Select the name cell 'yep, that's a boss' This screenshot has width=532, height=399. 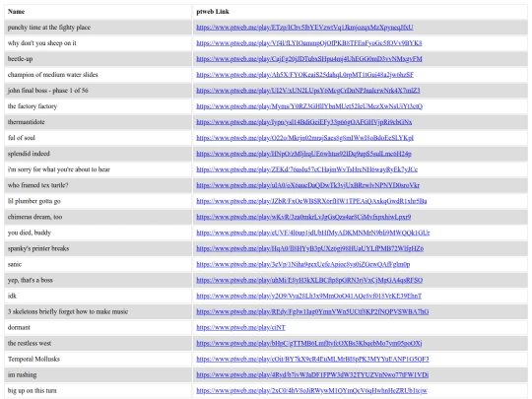click(x=99, y=280)
